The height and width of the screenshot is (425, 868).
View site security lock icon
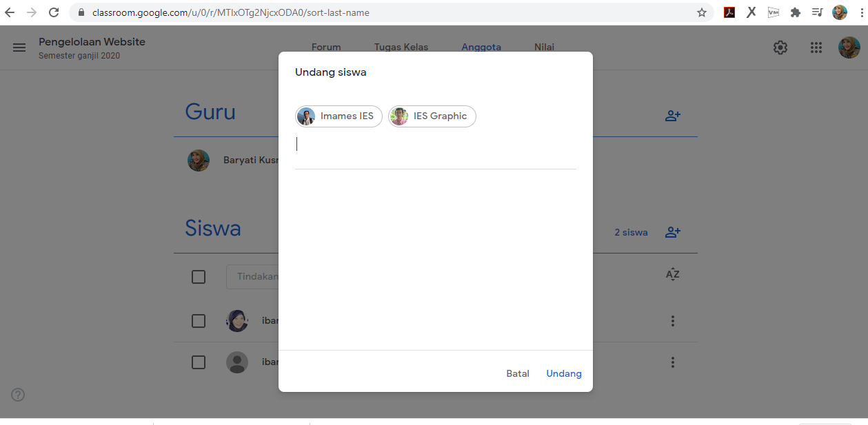tap(81, 12)
